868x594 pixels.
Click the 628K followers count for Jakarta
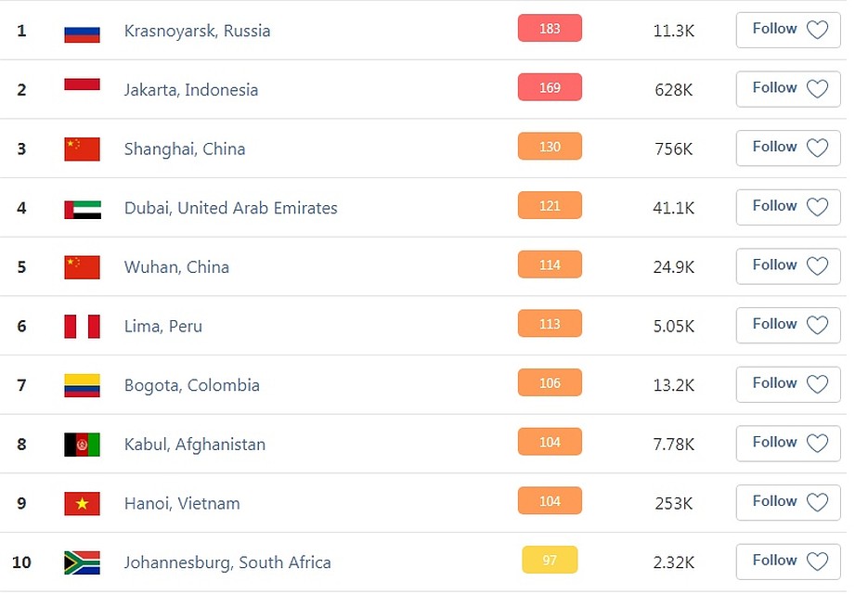[673, 90]
